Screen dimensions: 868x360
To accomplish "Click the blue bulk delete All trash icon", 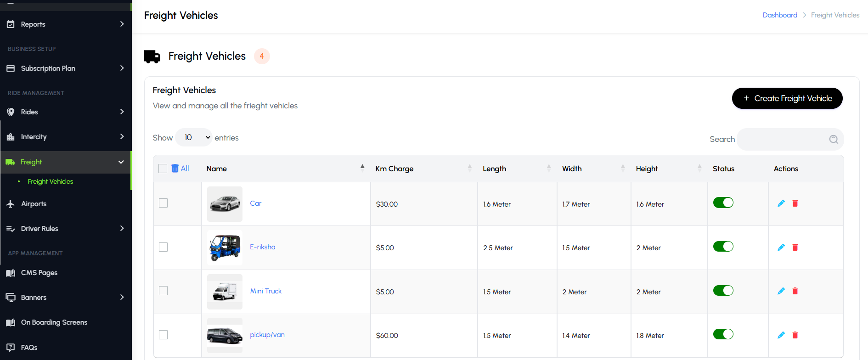I will point(175,169).
